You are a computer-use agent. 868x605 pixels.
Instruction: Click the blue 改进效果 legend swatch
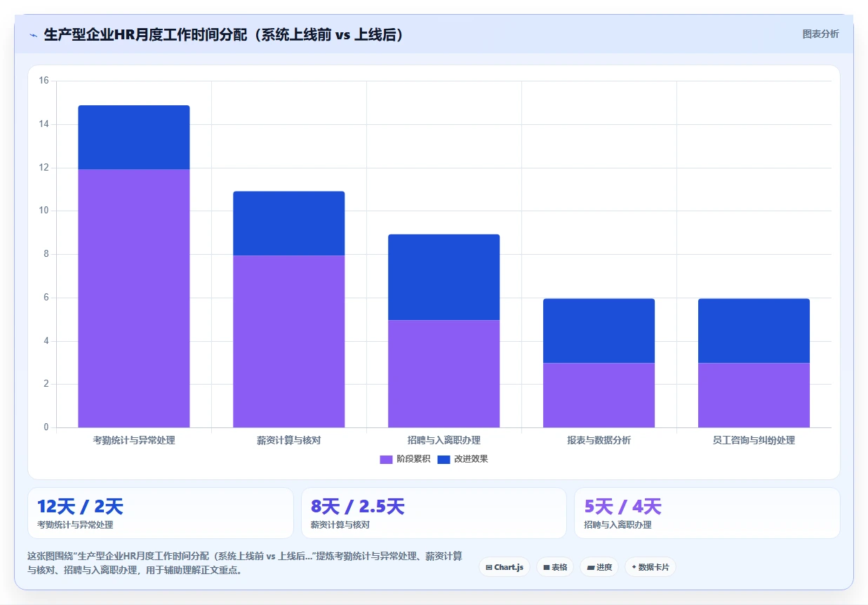pos(443,459)
